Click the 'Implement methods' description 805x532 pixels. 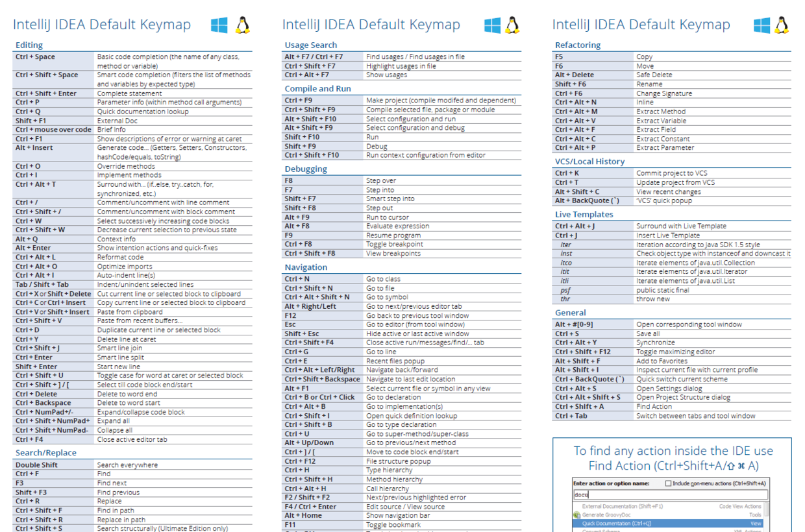click(x=129, y=175)
